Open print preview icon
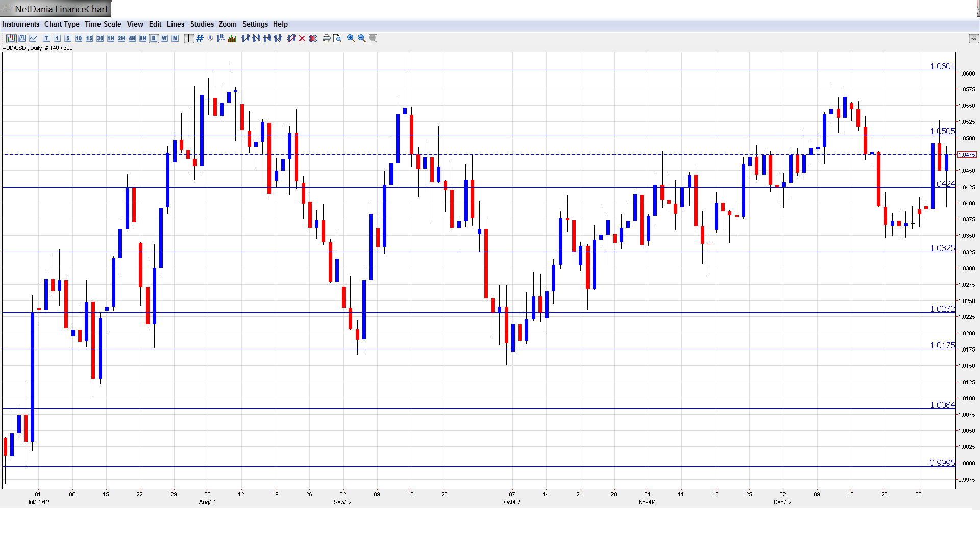980x551 pixels. point(337,38)
